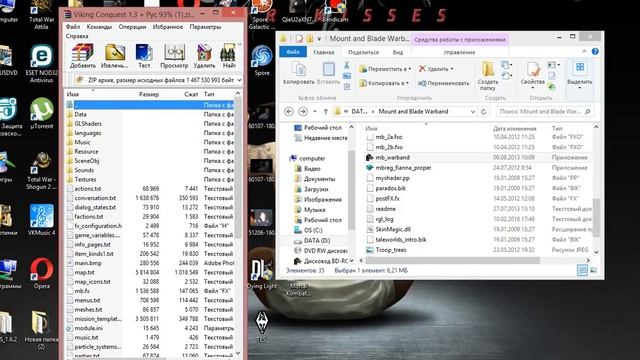Click Explorer Forward navigation arrow
640x360 pixels.
pyautogui.click(x=303, y=111)
